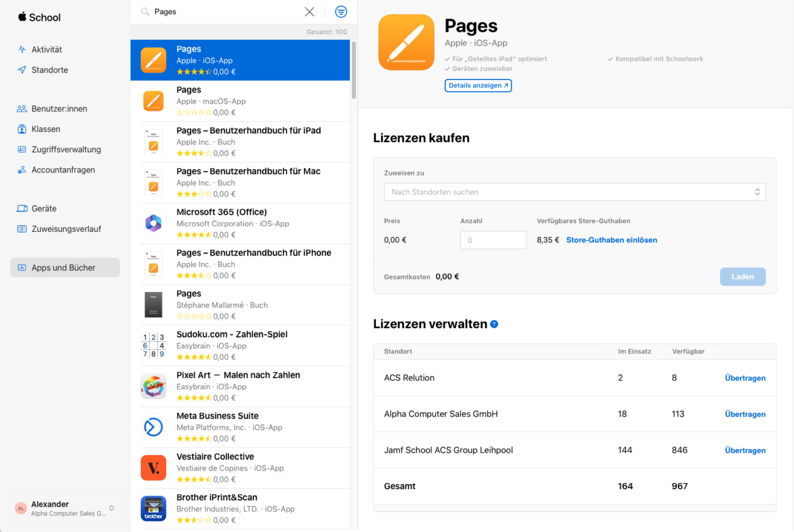Click the app list scrollbar
794x532 pixels.
pos(354,69)
